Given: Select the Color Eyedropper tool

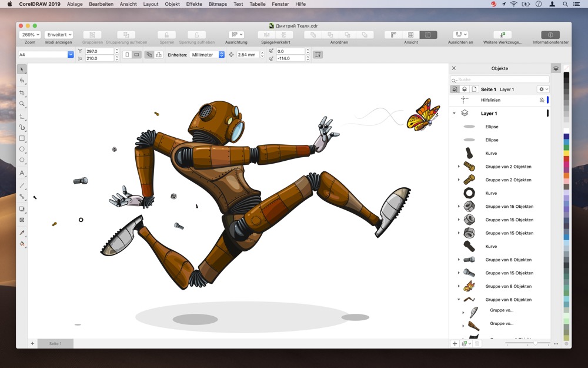Looking at the screenshot, I should click(x=22, y=233).
